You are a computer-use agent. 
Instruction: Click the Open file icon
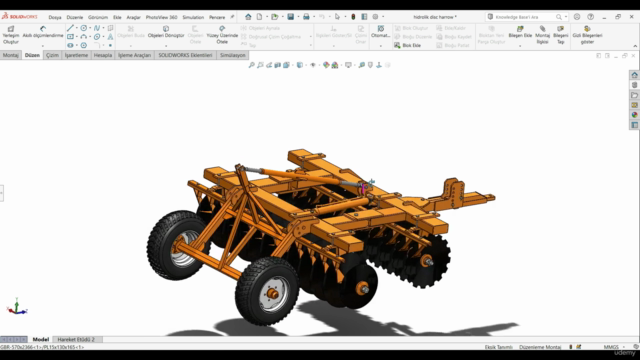coord(275,17)
